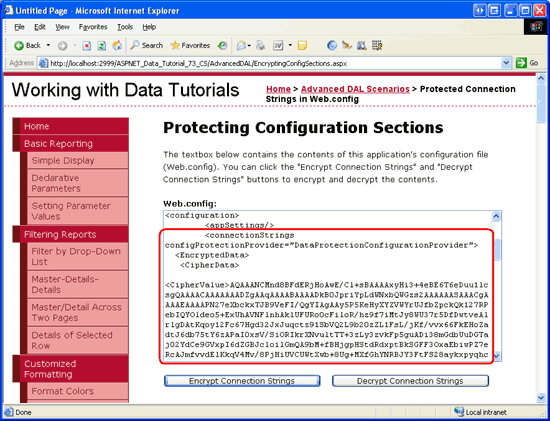This screenshot has width=550, height=421.
Task: Click the Decrypt Connection Strings button
Action: click(x=410, y=381)
